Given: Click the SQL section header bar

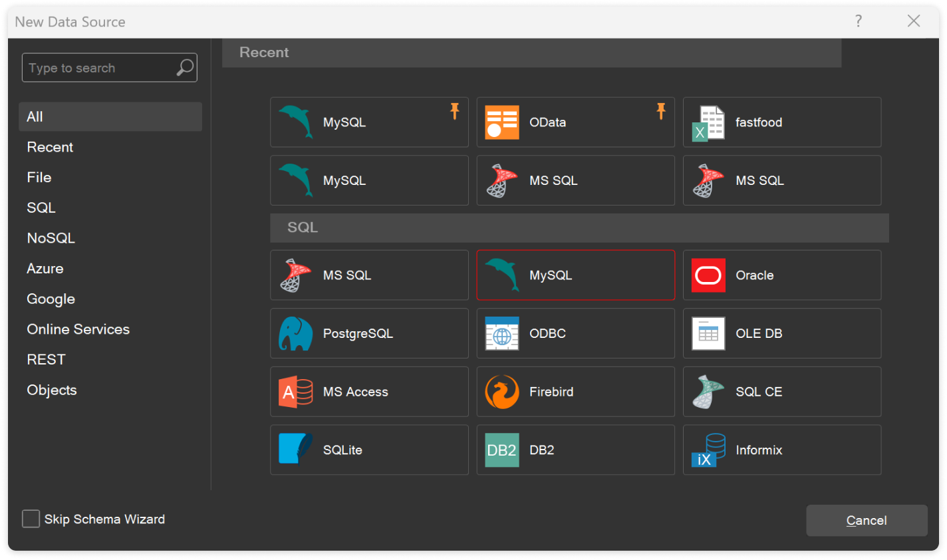Looking at the screenshot, I should (579, 227).
